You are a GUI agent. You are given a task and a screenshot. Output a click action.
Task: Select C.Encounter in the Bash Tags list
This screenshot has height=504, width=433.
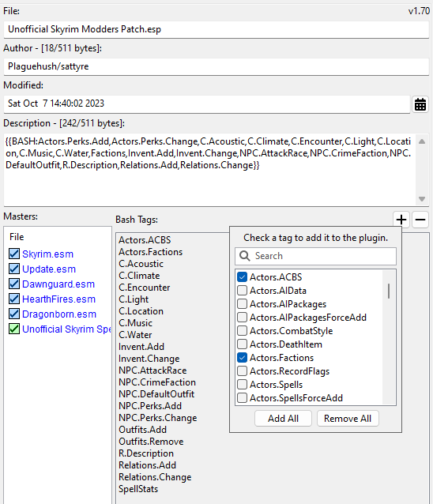(145, 288)
